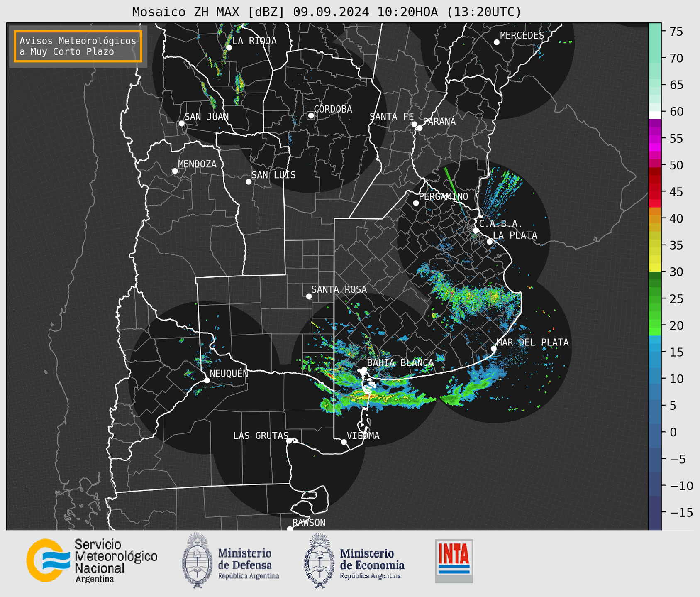This screenshot has width=700, height=597.
Task: Select the green 25 dBZ color band
Action: [x=655, y=299]
